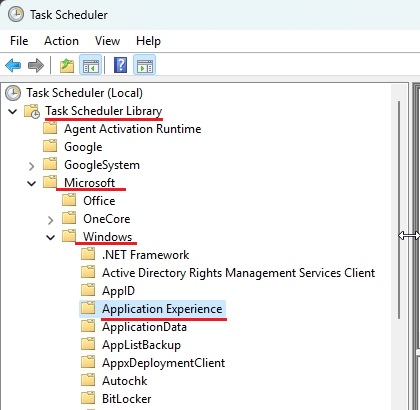Viewport: 420px width, 410px height.
Task: Click the Task Scheduler Library folder icon
Action: (x=32, y=111)
